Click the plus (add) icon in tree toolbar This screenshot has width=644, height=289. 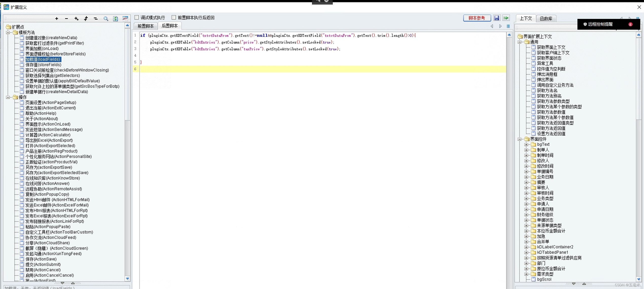click(57, 18)
